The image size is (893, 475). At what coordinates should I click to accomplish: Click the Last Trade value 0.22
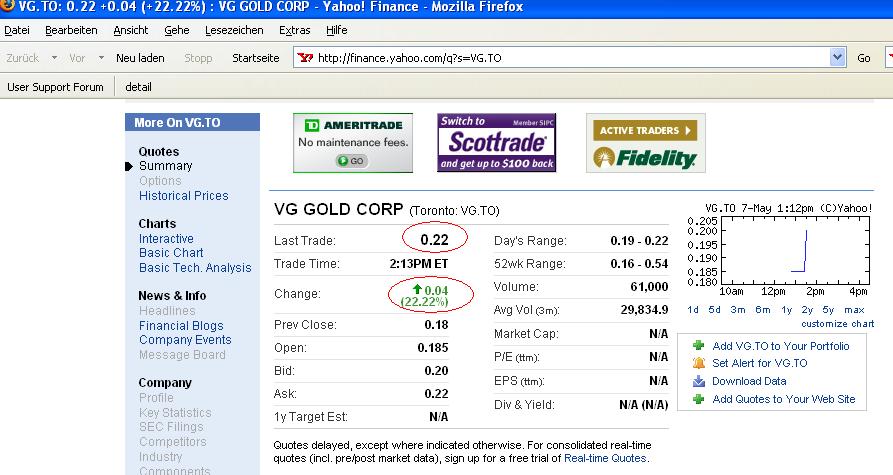click(x=434, y=240)
